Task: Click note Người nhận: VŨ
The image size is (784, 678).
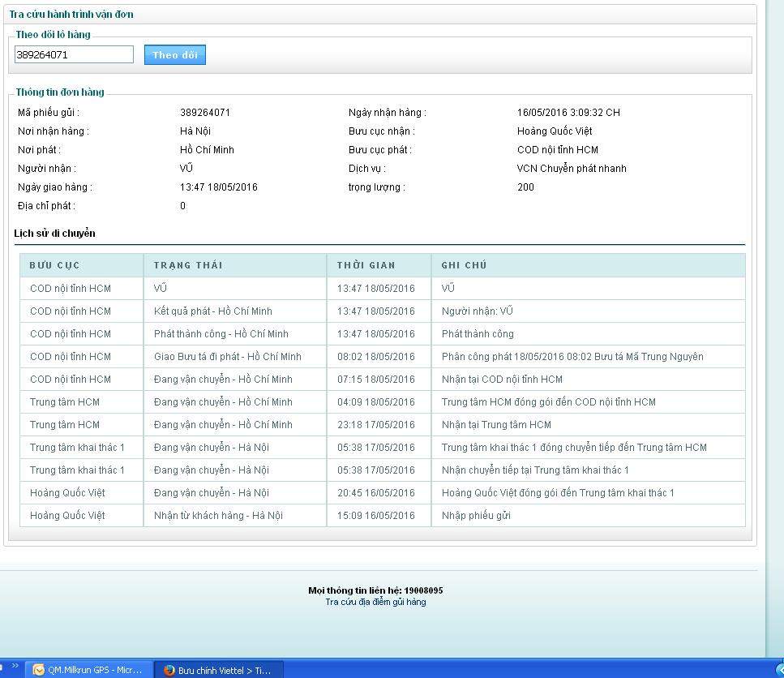Action: point(477,311)
